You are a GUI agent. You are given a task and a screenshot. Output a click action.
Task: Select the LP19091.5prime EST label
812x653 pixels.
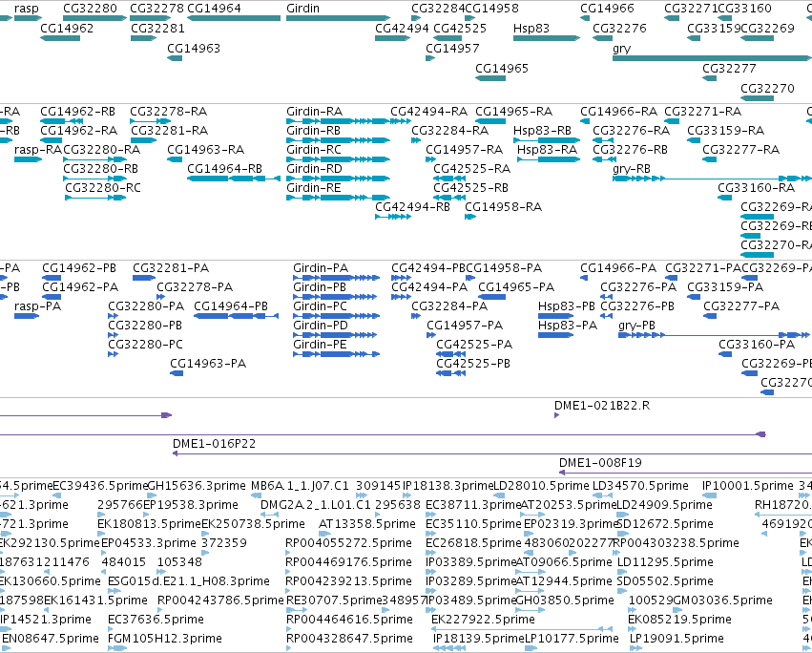pyautogui.click(x=677, y=639)
